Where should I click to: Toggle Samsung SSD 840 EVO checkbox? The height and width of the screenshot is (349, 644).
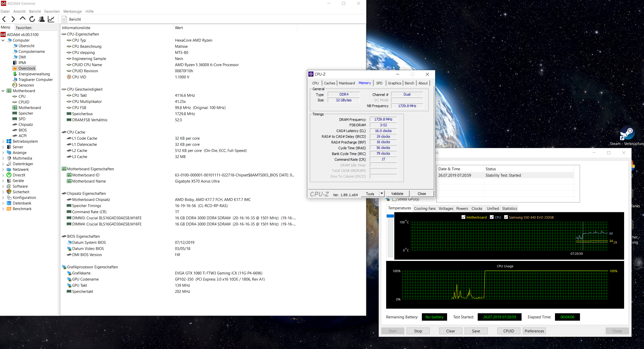click(x=506, y=217)
